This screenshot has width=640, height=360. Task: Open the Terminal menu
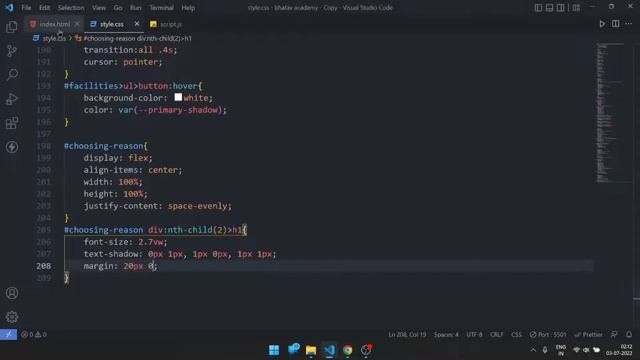coord(161,8)
